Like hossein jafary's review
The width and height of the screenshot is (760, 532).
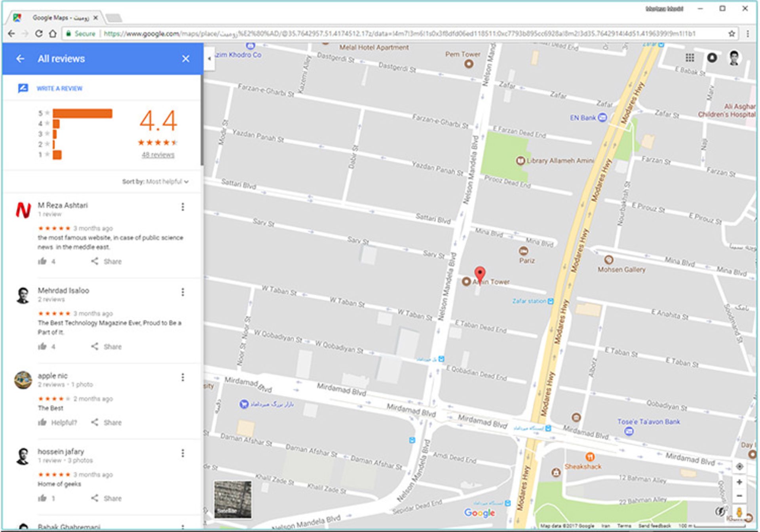tap(42, 498)
